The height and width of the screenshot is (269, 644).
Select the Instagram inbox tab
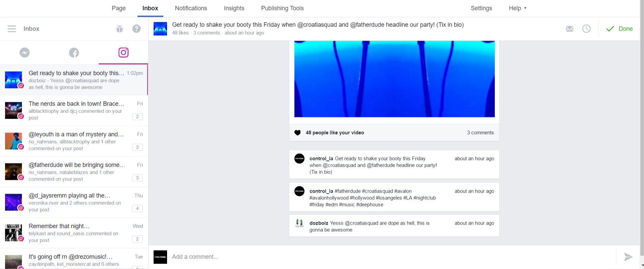[123, 52]
